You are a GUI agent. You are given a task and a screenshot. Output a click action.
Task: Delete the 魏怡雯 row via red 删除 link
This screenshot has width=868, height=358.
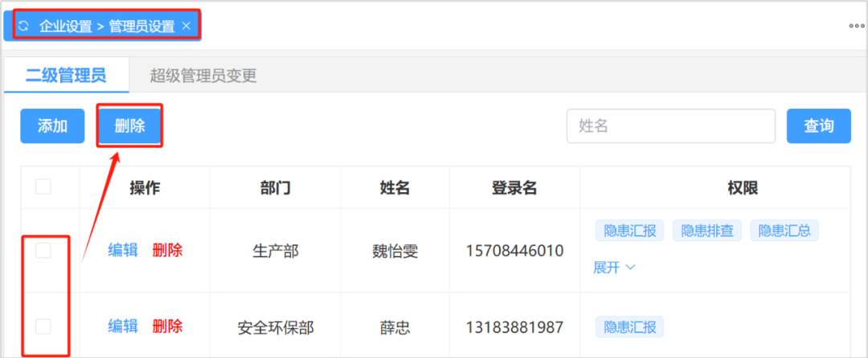[167, 250]
